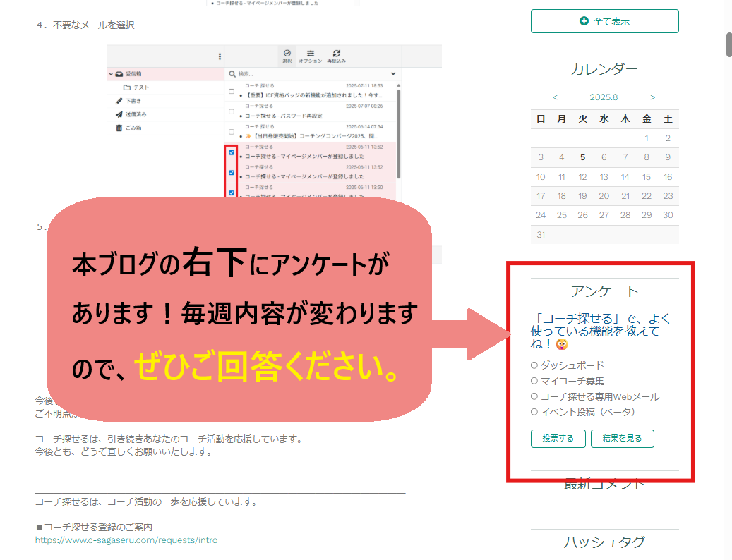Click the カレンダー heading
Image resolution: width=732 pixels, height=560 pixels.
click(604, 70)
